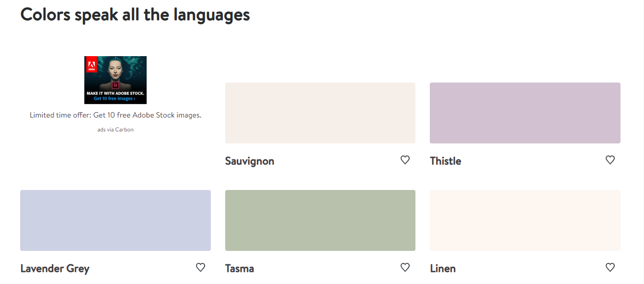Viewport: 644px width, 284px height.
Task: Toggle the heart beside Tasma
Action: pos(405,268)
